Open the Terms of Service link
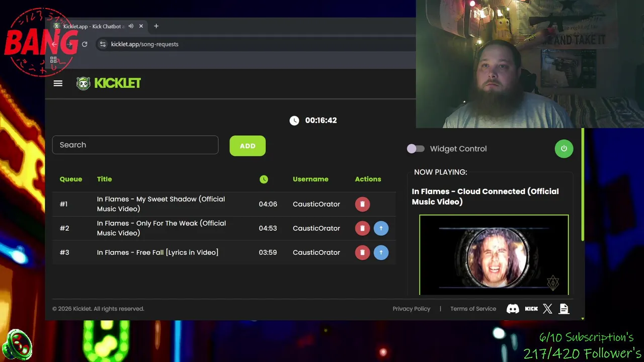 [x=473, y=309]
